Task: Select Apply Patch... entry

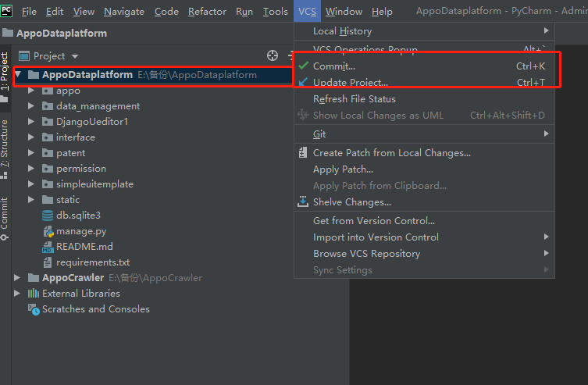Action: click(424, 169)
